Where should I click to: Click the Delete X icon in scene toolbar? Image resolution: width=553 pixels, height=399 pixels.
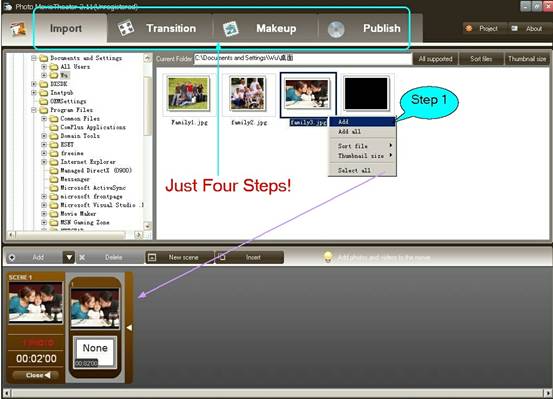tap(82, 258)
